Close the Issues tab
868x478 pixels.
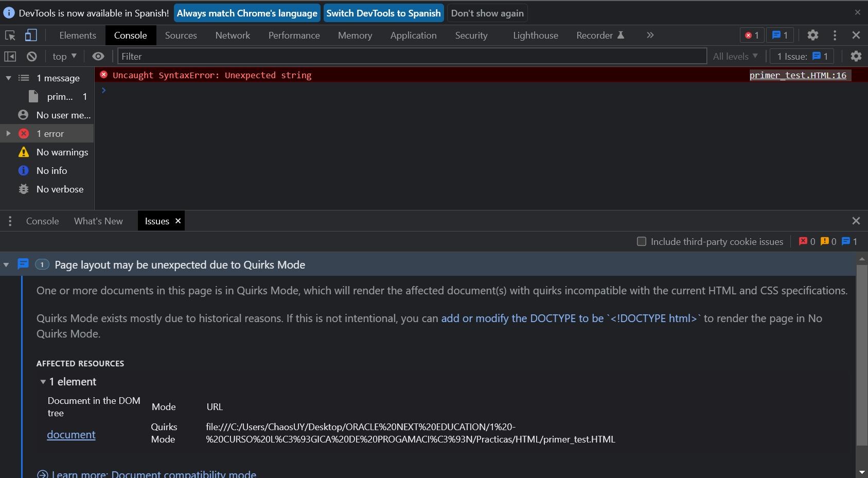point(178,221)
